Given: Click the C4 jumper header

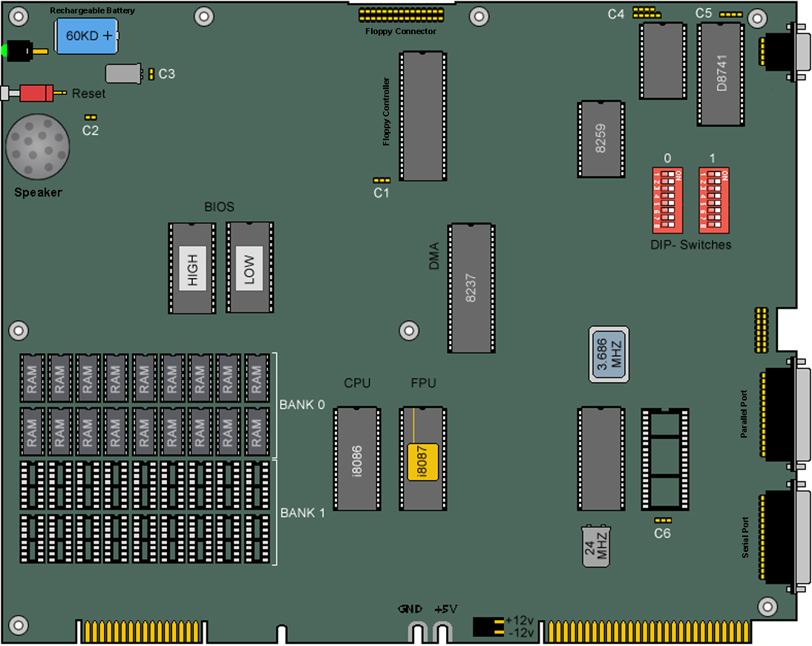Looking at the screenshot, I should pyautogui.click(x=645, y=13).
